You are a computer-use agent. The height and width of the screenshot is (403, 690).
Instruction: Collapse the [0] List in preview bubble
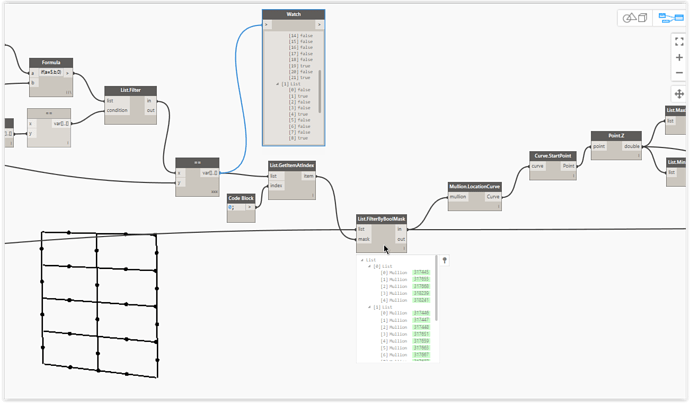tap(369, 266)
